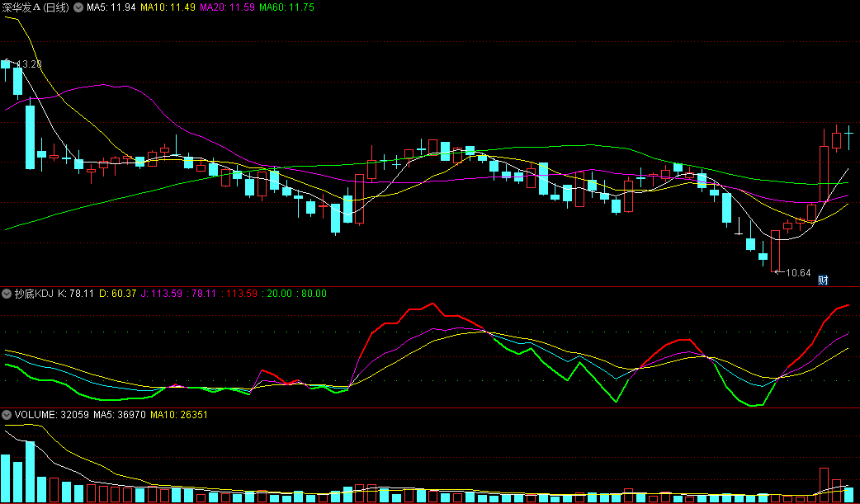Click the volume MA10: 26351 label
Screen dimensions: 860x504
pyautogui.click(x=179, y=415)
